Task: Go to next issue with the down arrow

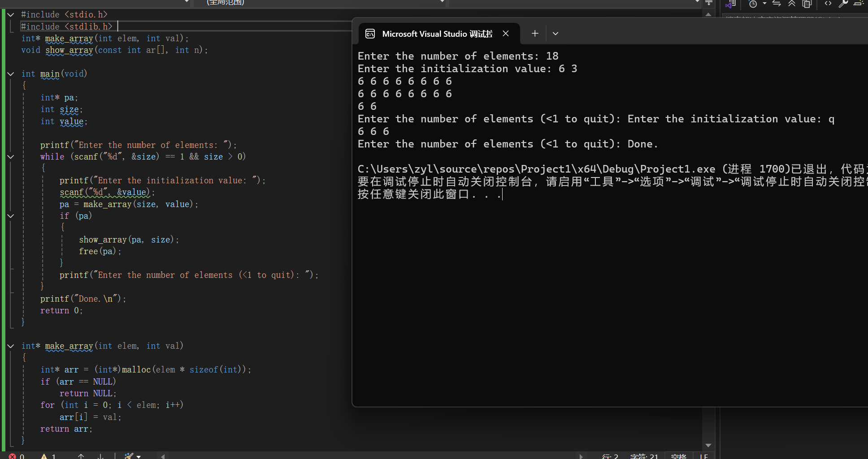Action: point(100,456)
